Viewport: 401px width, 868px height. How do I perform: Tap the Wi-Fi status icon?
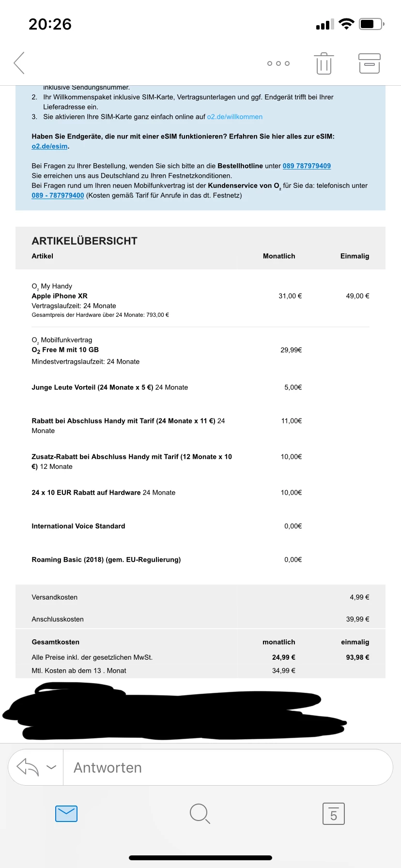(347, 24)
